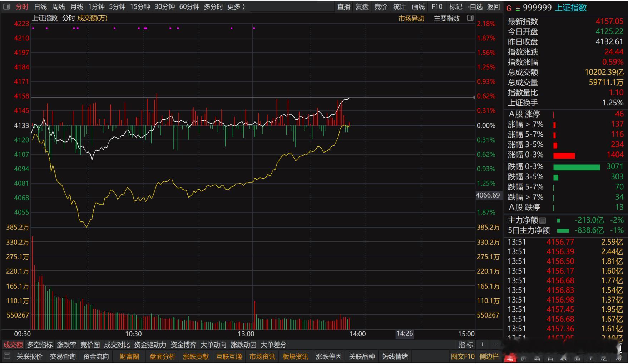Select the 资金博弈 tab
Screen dimensions: 628x364
(183, 345)
